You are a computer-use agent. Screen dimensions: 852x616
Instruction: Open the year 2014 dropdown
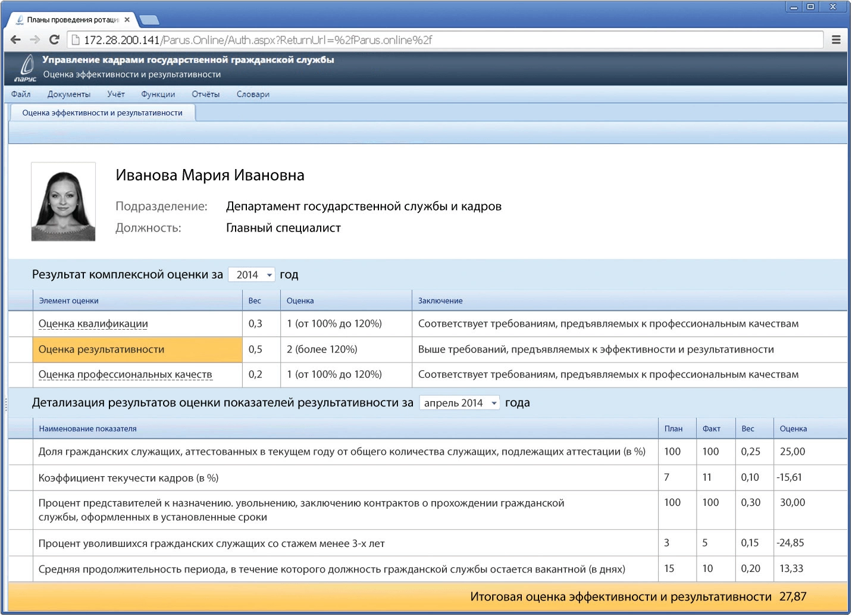click(252, 274)
